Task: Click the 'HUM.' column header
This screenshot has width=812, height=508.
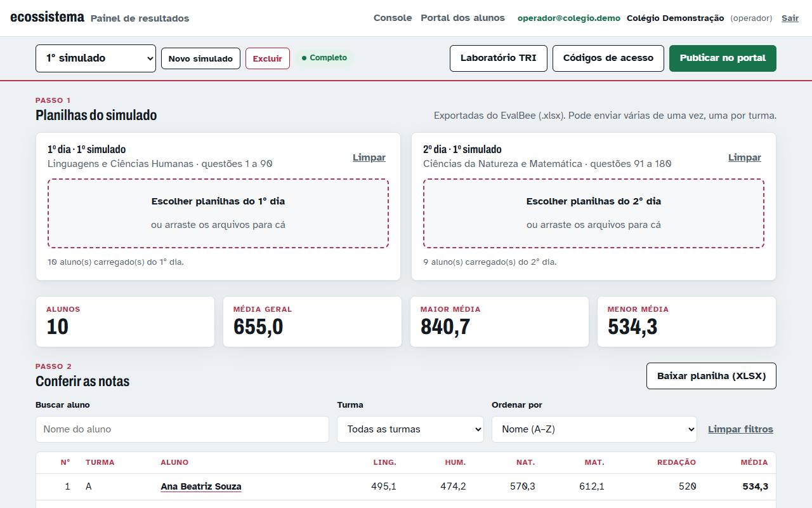Action: (455, 462)
